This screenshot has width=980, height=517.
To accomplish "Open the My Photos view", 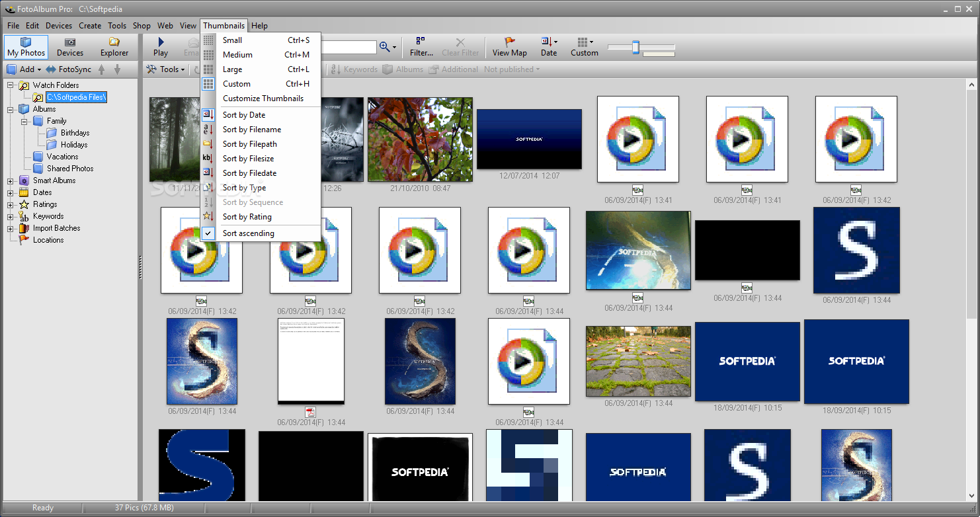I will pyautogui.click(x=26, y=47).
